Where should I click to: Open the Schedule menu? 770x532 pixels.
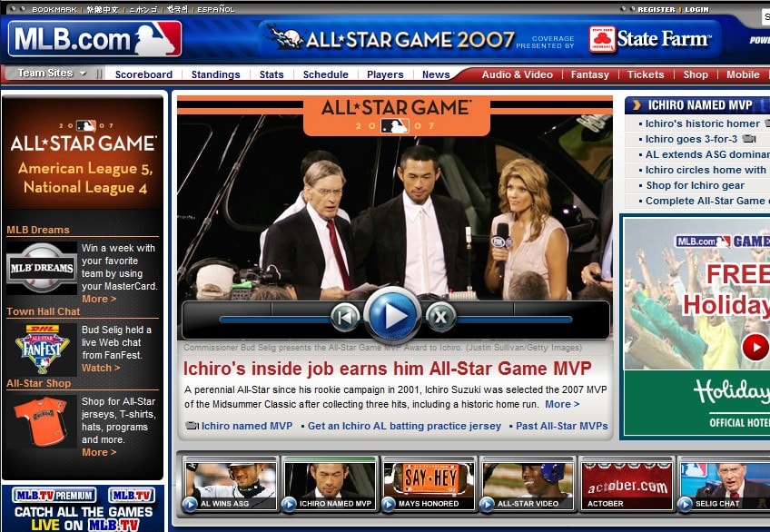click(325, 74)
